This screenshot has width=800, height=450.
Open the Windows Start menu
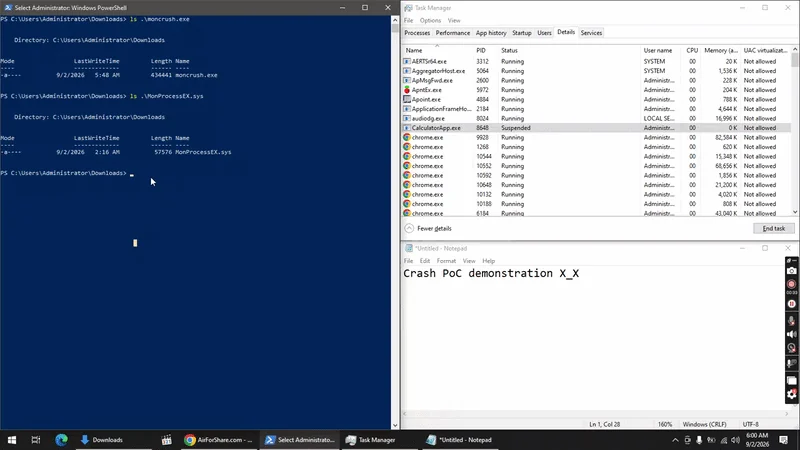tap(12, 440)
